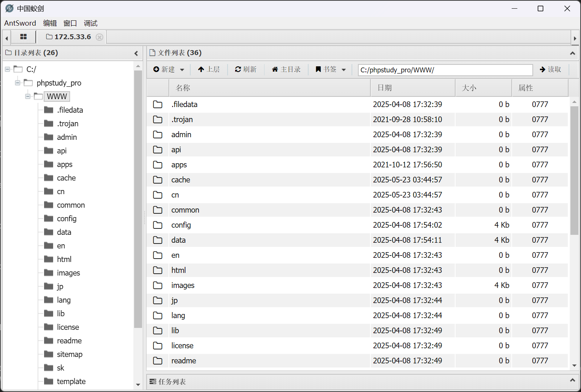Click the config folder icon in file list

pos(157,225)
